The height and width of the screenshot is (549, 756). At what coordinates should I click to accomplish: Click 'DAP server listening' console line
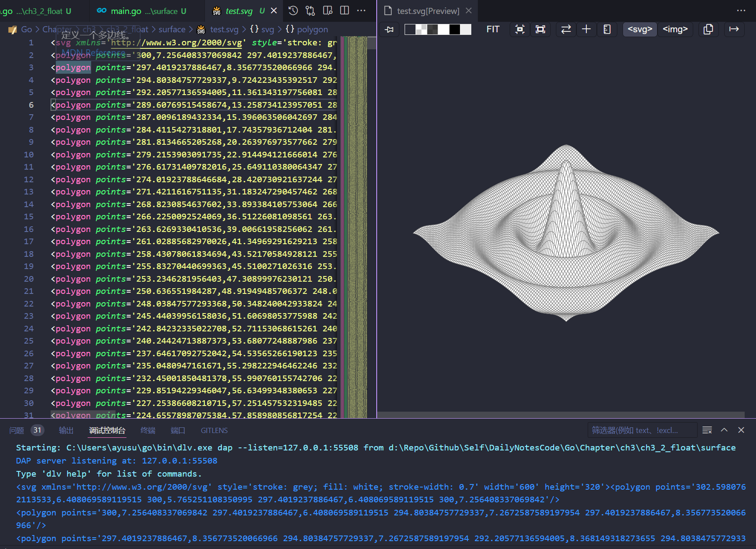pos(116,460)
